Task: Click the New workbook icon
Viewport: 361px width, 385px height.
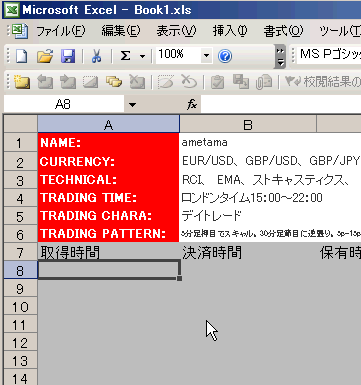Action: [x=22, y=56]
